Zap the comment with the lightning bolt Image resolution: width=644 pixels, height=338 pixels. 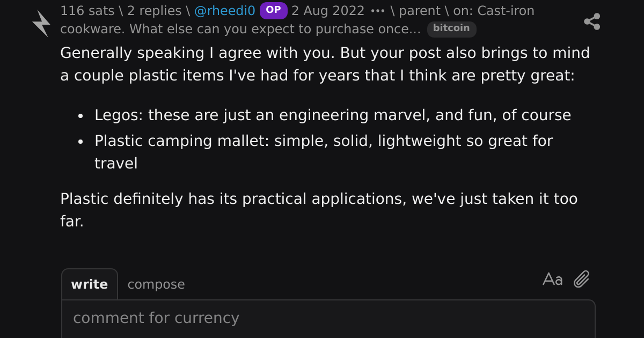tap(41, 24)
